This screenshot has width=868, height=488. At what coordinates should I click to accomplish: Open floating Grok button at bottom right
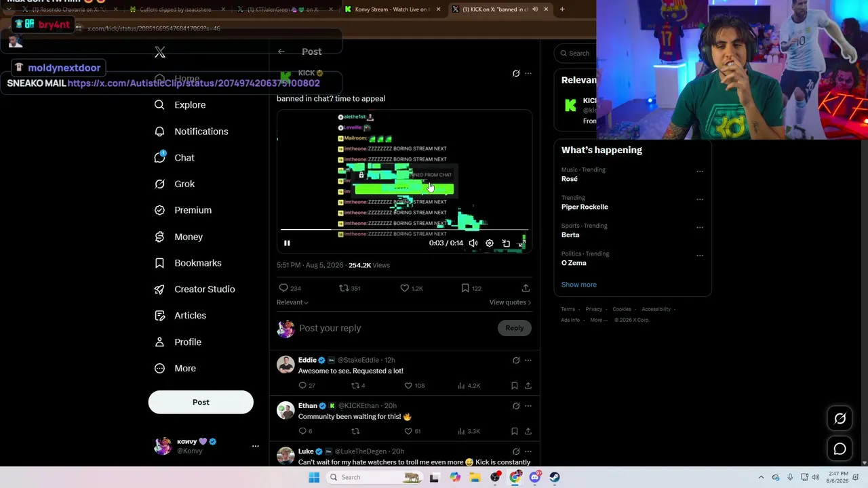coord(840,419)
